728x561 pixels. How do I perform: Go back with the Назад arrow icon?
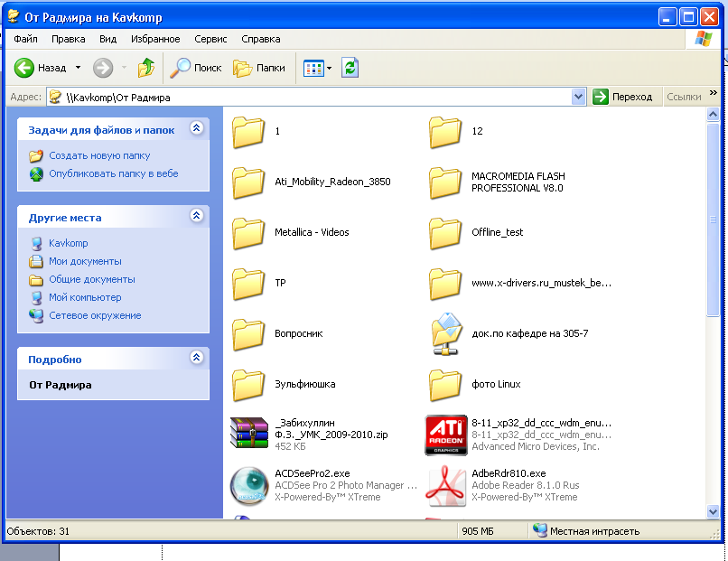point(23,68)
